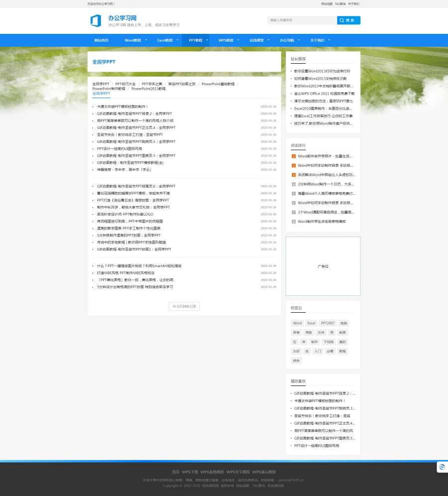This screenshot has height=496, width=448.
Task: Open the 网站首页 navigation item
Action: pyautogui.click(x=102, y=40)
